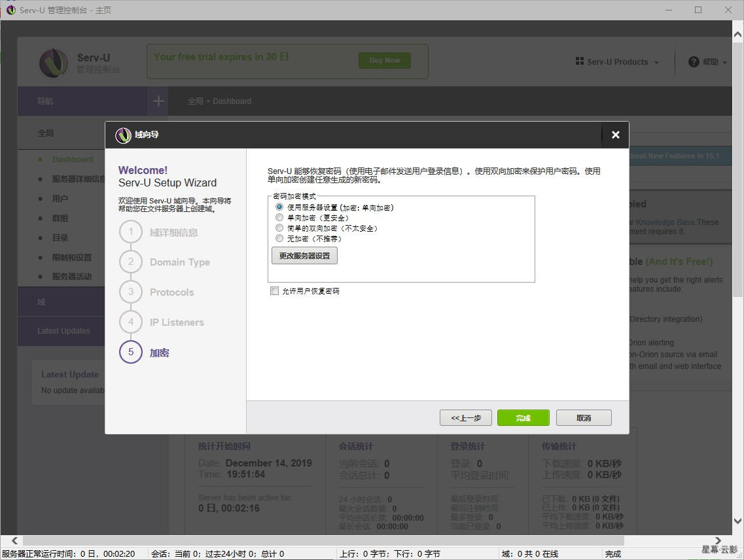The height and width of the screenshot is (560, 744).
Task: Select 简单的双向加密 radio option
Action: pos(280,228)
